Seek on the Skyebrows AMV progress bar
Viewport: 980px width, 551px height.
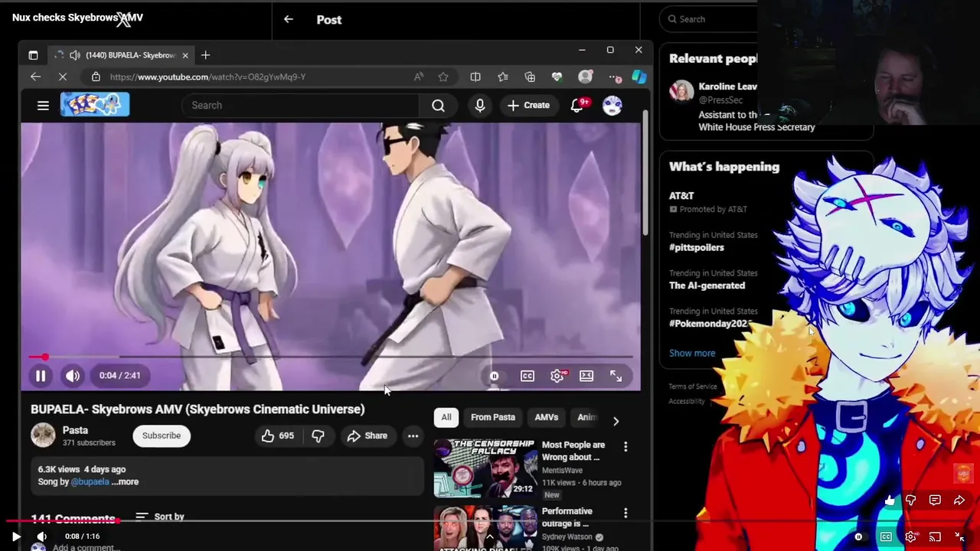(331, 357)
